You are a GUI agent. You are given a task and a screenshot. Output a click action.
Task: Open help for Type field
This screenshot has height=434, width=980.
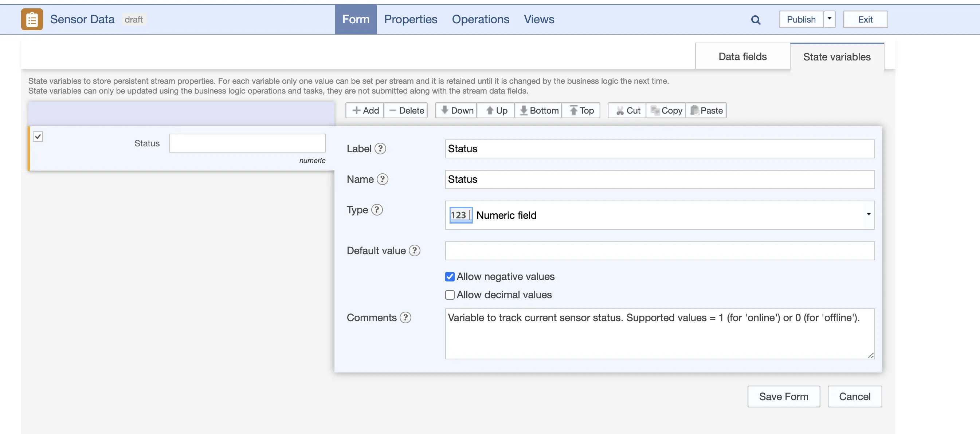[x=377, y=210]
